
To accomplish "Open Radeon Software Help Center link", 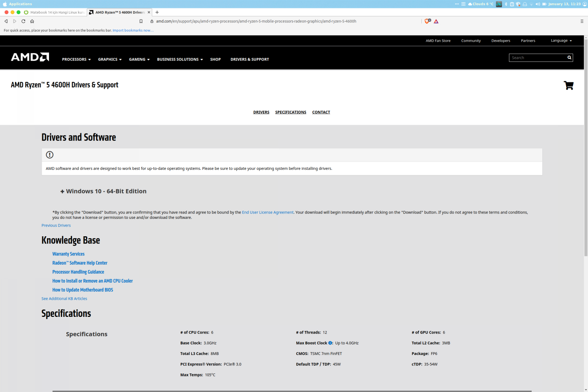I will click(x=80, y=263).
